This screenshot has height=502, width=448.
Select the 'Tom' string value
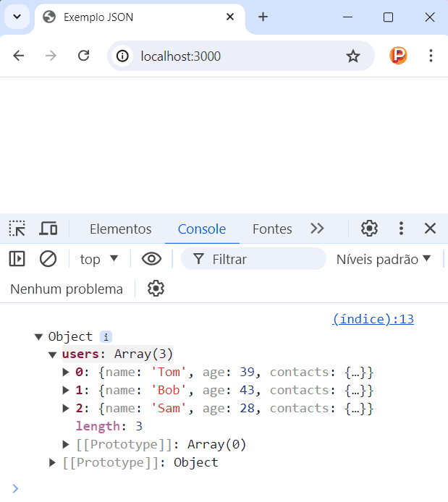pos(169,372)
